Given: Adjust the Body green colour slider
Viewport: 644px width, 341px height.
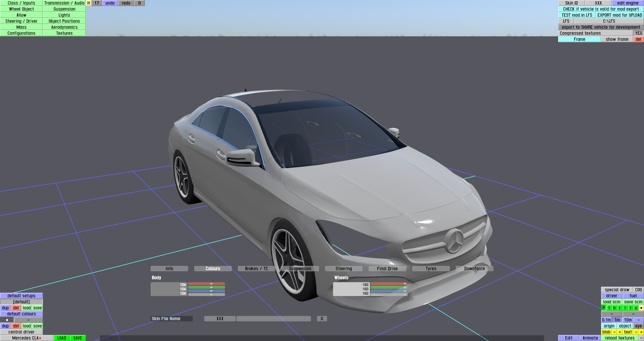Looking at the screenshot, I should click(x=207, y=287).
